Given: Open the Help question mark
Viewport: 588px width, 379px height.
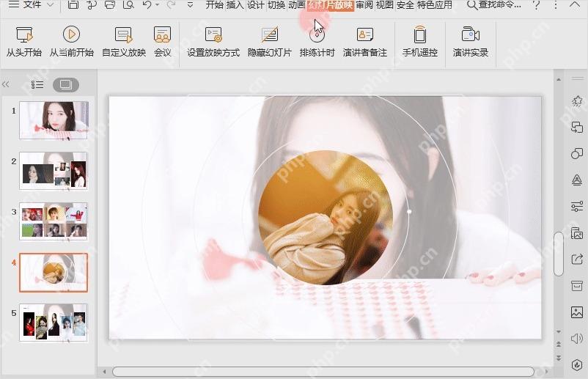Looking at the screenshot, I should point(537,5).
